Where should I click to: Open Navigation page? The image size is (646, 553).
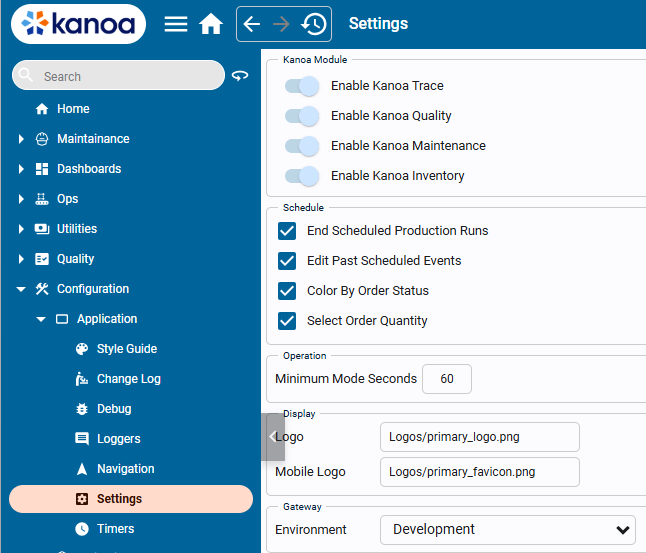click(x=125, y=469)
